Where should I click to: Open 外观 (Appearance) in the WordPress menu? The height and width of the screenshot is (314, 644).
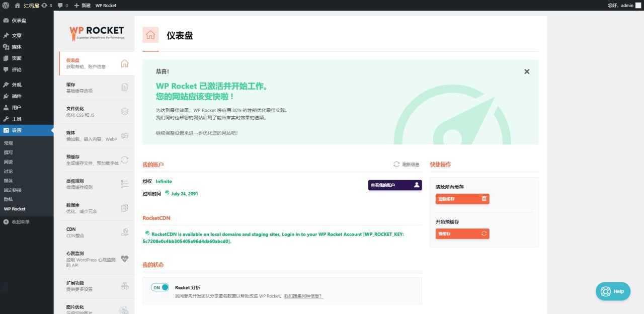click(x=27, y=85)
